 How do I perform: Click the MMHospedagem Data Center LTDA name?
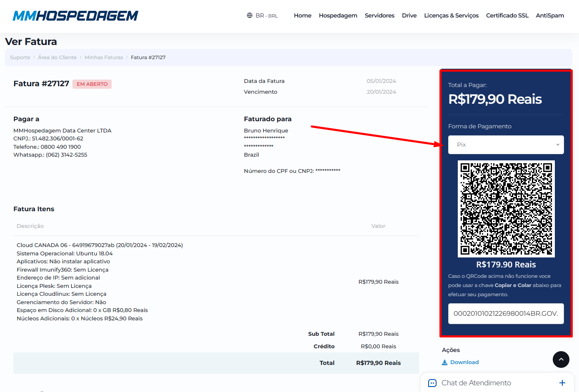coord(62,131)
